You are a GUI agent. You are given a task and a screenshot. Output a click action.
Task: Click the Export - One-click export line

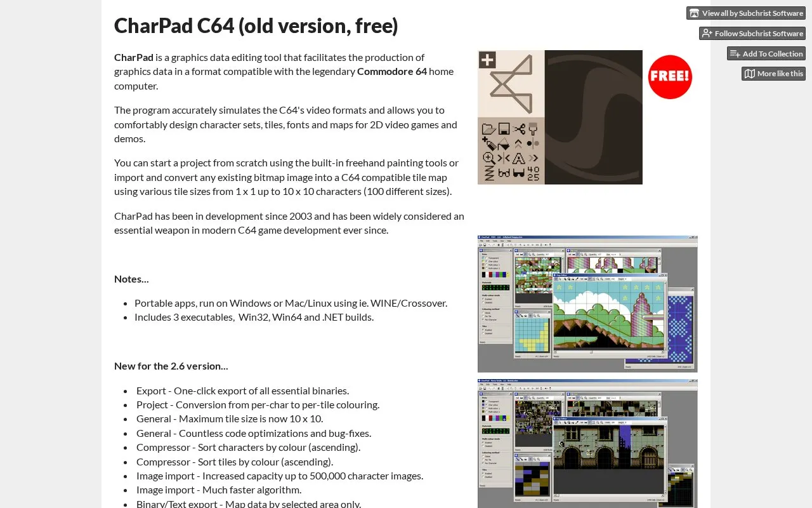point(242,391)
